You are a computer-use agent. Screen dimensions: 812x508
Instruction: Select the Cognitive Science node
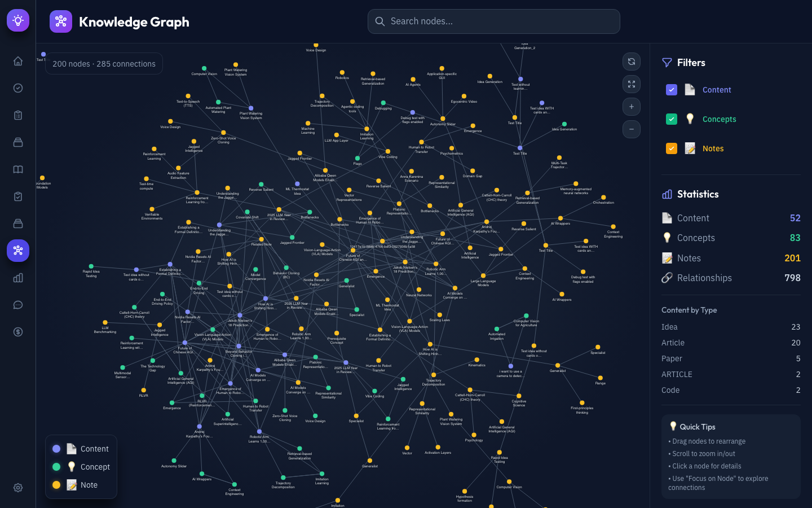point(519,396)
